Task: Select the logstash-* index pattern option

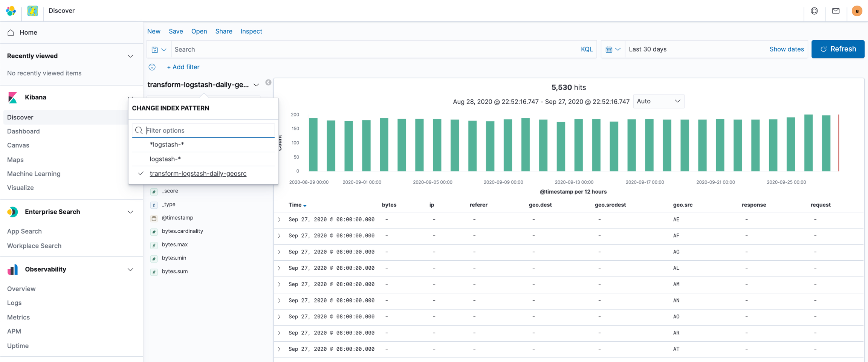Action: point(165,159)
